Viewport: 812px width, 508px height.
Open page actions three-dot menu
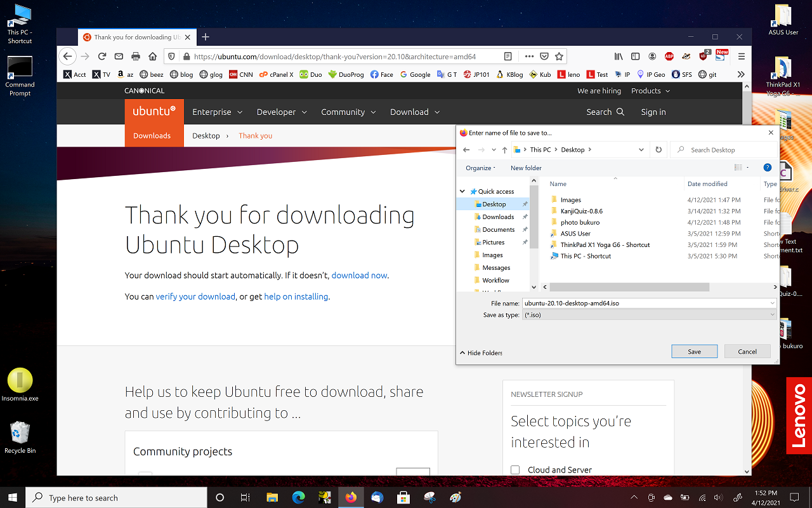click(x=528, y=57)
